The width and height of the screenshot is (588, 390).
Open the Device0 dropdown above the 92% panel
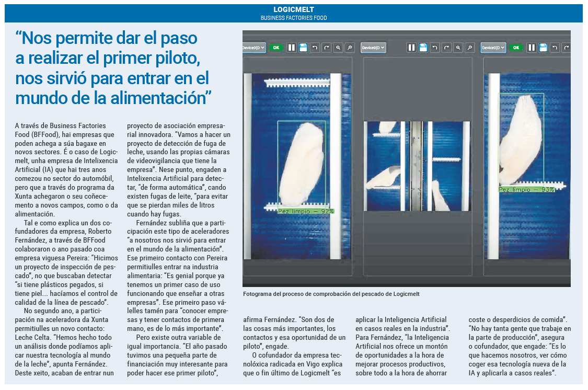[x=254, y=48]
